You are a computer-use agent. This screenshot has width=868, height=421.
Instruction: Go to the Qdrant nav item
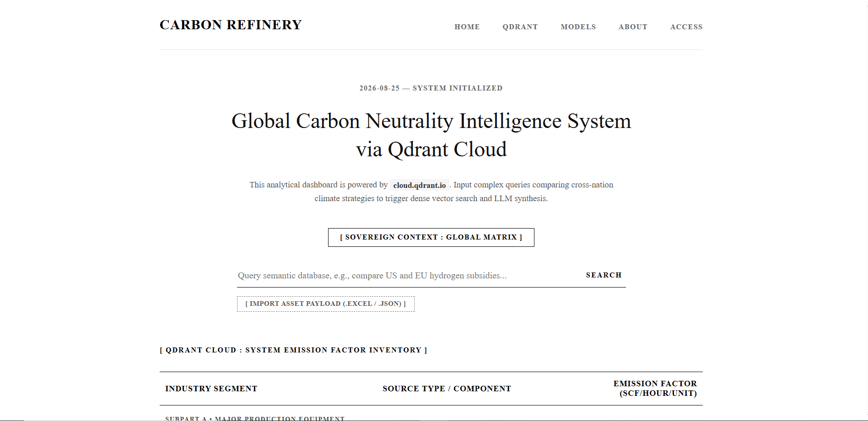(520, 27)
